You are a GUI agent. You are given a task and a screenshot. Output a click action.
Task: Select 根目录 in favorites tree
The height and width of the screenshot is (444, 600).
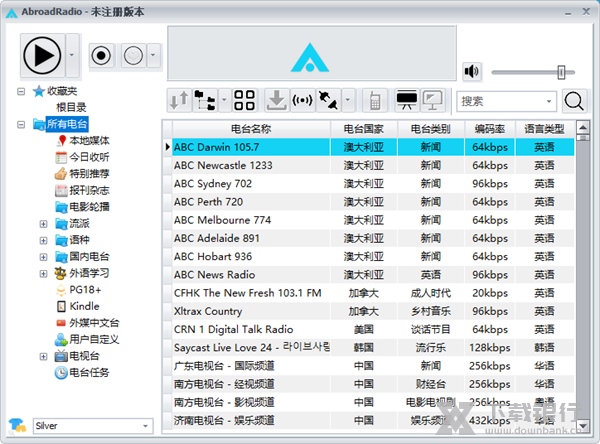tap(71, 107)
